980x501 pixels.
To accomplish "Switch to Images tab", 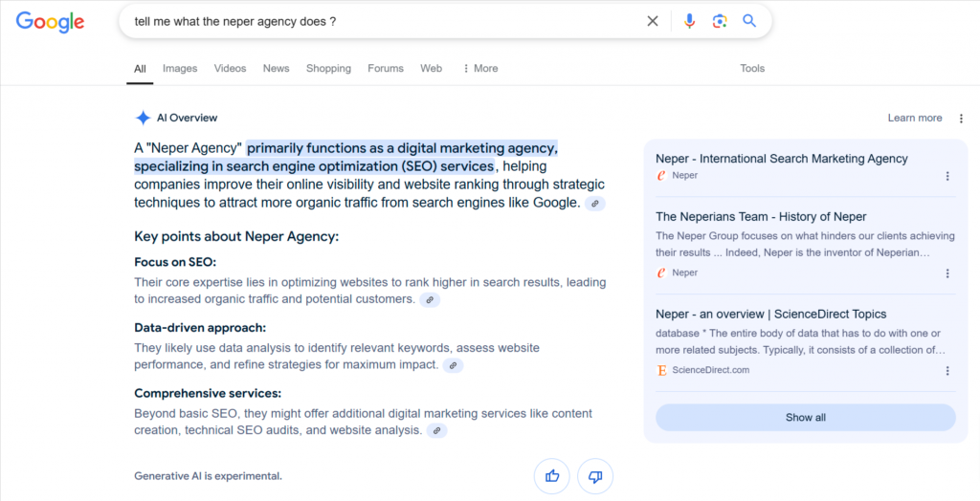I will pos(180,69).
